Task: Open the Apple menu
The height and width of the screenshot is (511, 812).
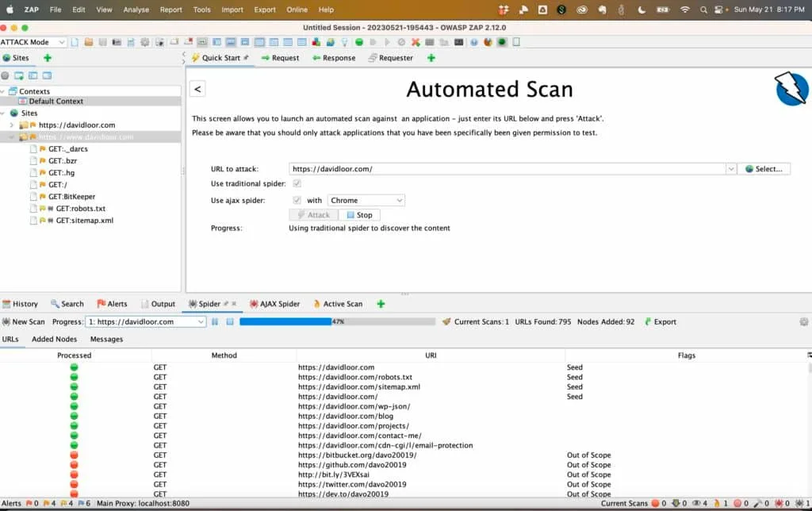Action: 10,10
